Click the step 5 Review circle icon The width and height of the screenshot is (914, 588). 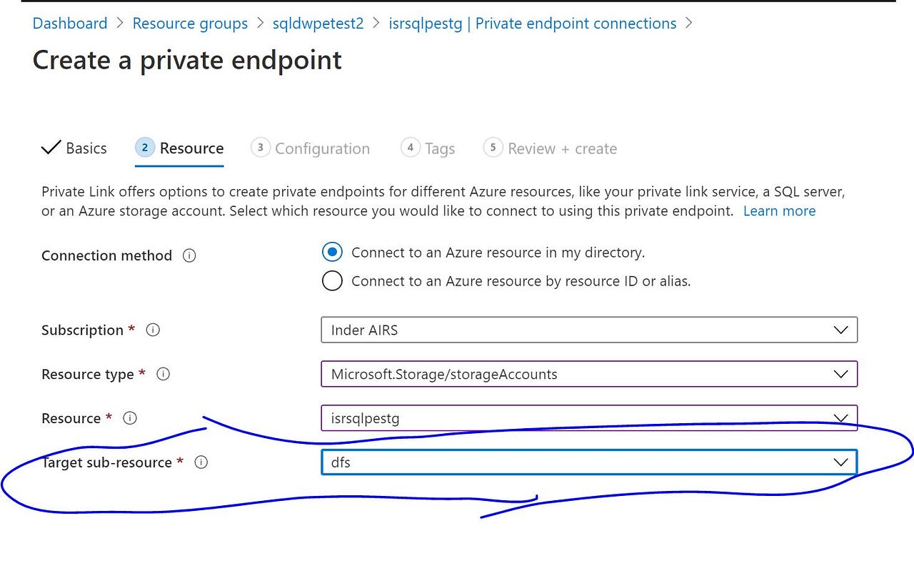(x=493, y=148)
